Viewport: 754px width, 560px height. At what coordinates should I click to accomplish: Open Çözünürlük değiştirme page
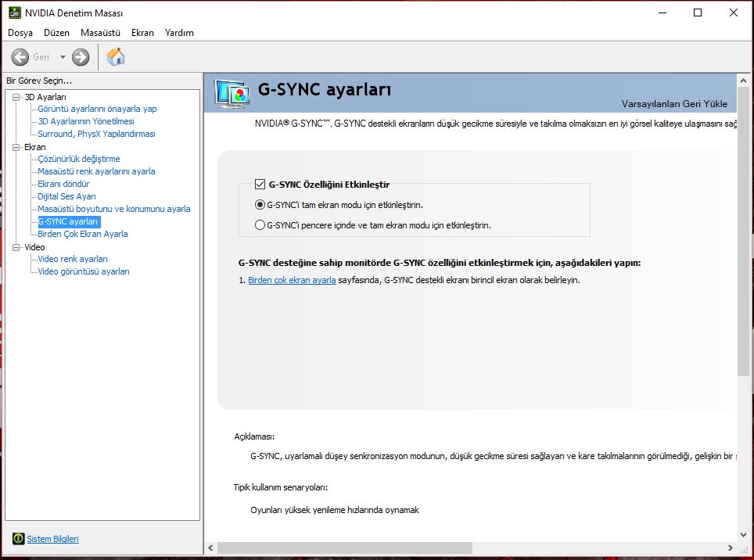click(79, 159)
